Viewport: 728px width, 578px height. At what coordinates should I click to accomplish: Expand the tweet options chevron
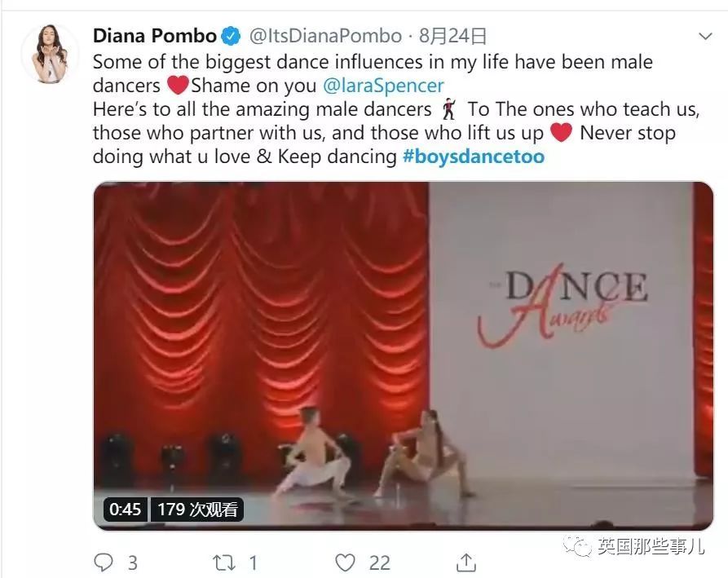click(705, 36)
